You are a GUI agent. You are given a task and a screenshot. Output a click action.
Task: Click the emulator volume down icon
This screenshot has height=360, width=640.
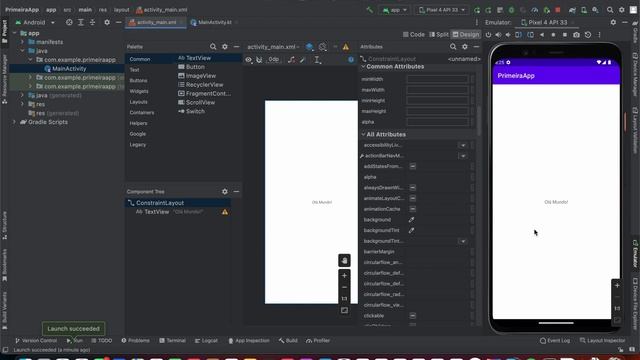[x=508, y=35]
